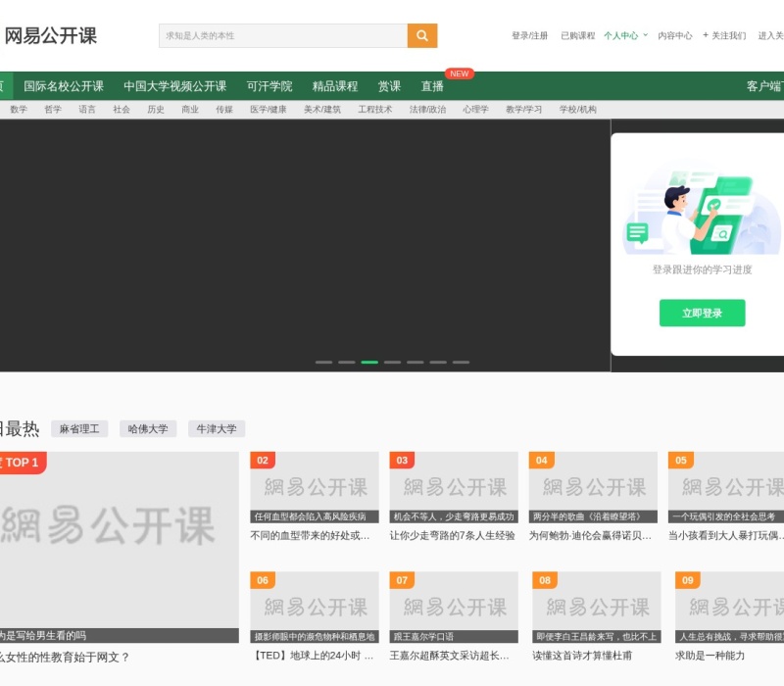Expand the 个人中心 dropdown

tap(625, 35)
